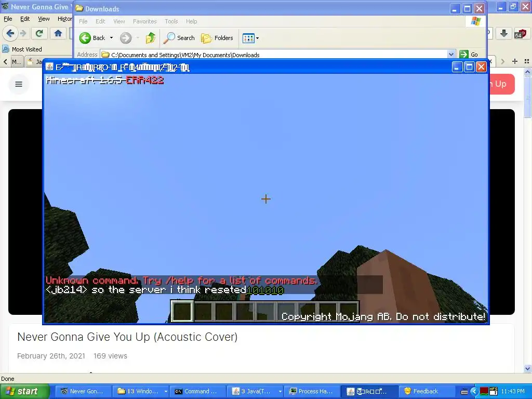Click the red shield extension icon
Viewport: 532px width, 399px height.
(520, 33)
